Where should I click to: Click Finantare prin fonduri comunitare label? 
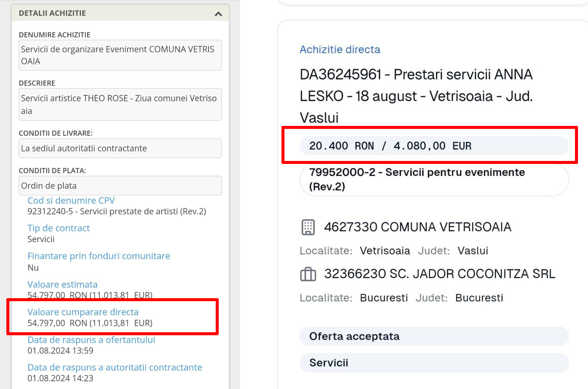[99, 256]
